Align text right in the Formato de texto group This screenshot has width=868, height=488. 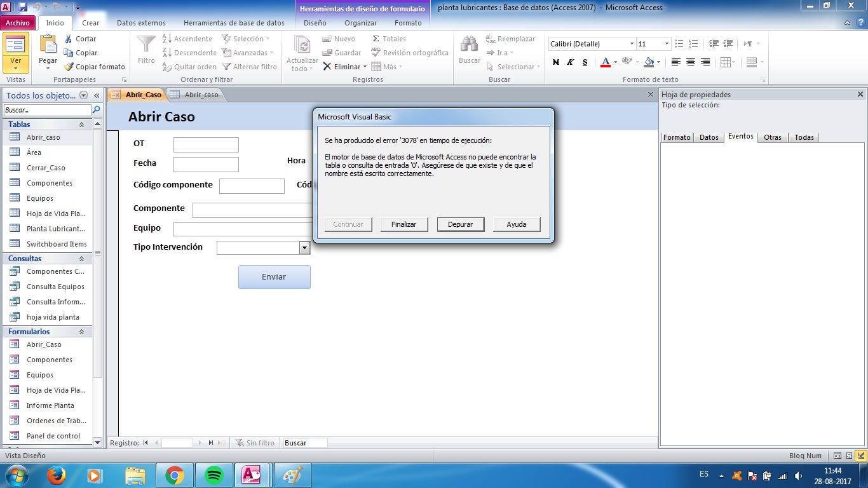pos(705,62)
